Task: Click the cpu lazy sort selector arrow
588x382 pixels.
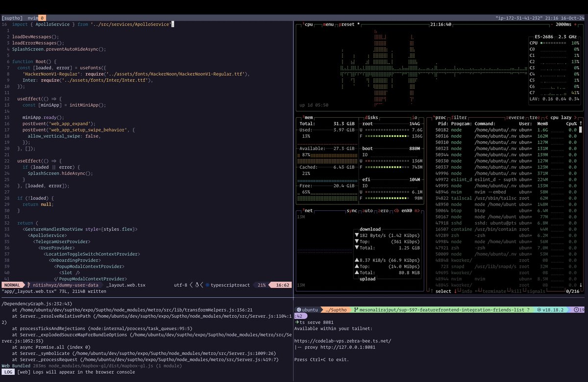Action: tap(575, 118)
